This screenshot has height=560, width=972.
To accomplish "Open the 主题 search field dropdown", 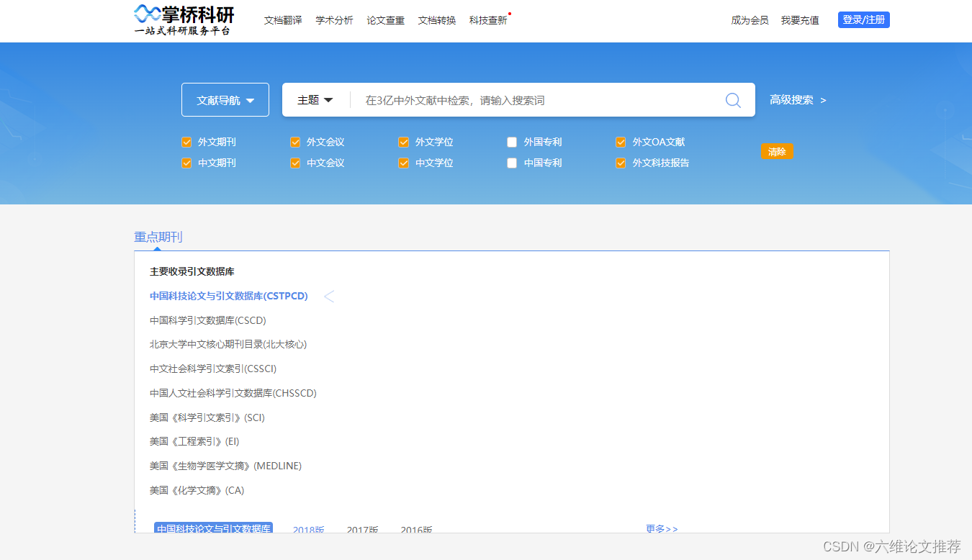I will click(x=315, y=100).
